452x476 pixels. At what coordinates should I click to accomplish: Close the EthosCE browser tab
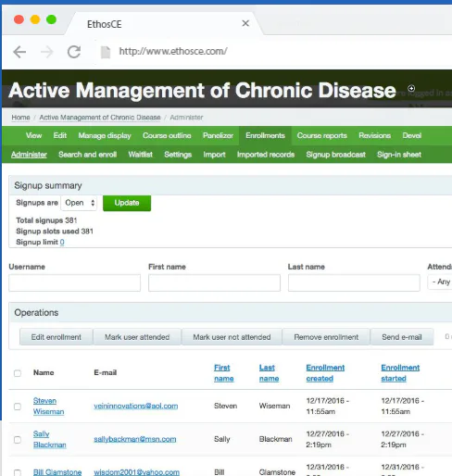click(245, 23)
